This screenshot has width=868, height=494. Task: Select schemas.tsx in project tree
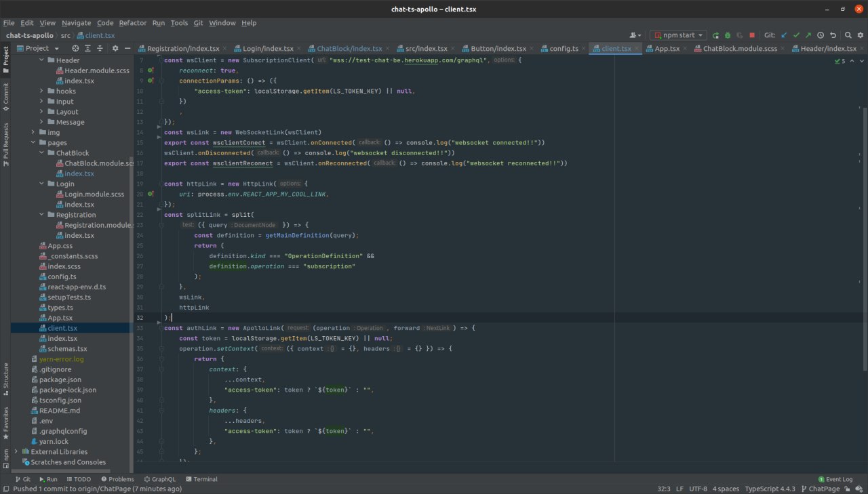[x=67, y=348]
